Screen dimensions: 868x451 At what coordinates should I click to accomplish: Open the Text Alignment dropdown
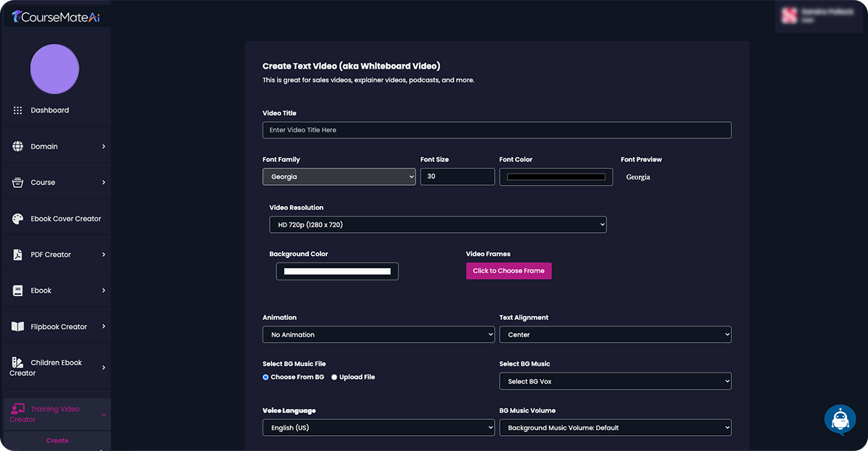[x=615, y=335]
